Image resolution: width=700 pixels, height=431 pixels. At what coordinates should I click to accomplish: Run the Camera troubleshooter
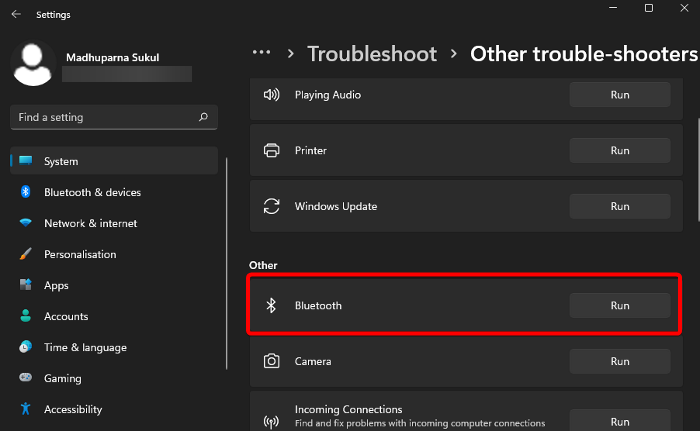pyautogui.click(x=619, y=361)
